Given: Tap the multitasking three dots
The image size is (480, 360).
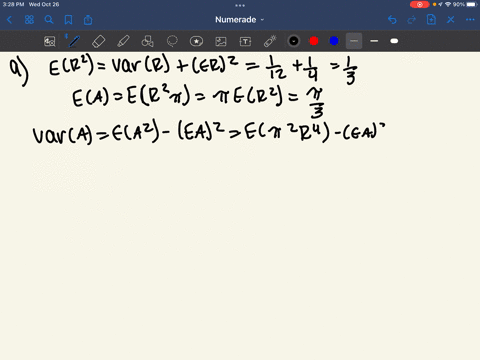Looking at the screenshot, I should (240, 5).
